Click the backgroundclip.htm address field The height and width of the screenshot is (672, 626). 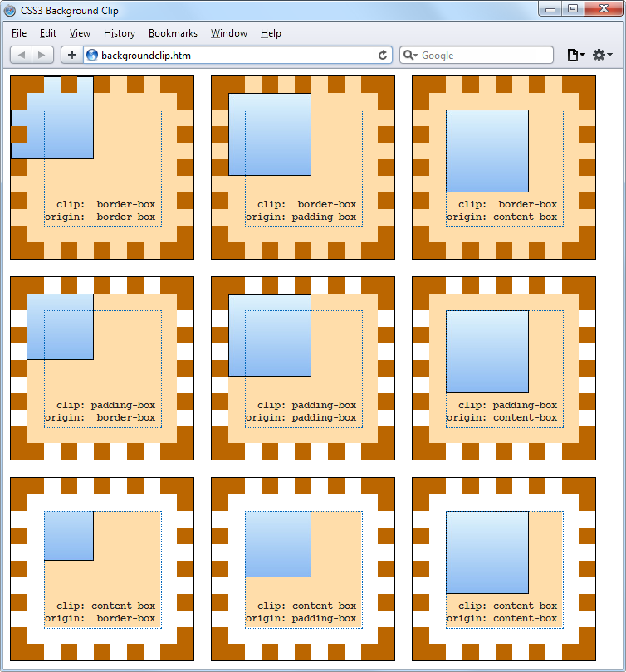coord(238,55)
